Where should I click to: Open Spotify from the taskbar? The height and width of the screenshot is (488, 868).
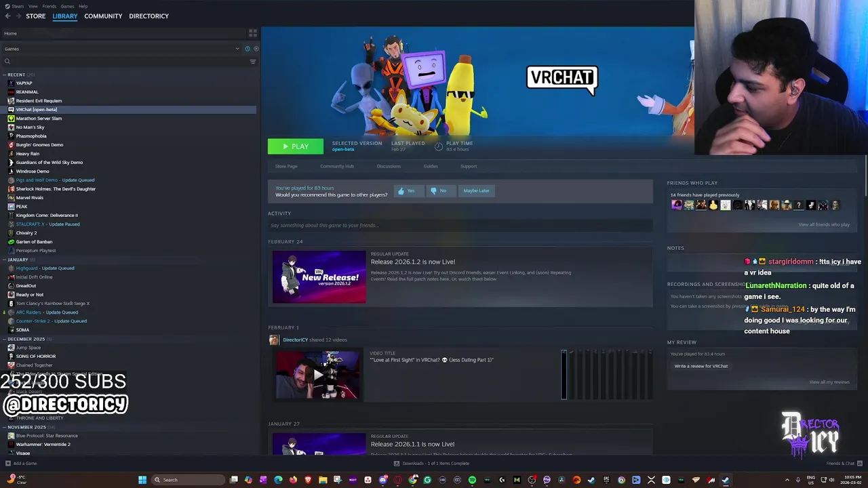(472, 480)
